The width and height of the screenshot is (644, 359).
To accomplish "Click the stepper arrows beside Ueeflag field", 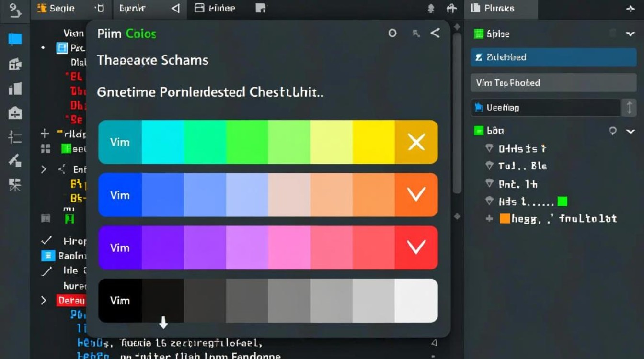I will tap(629, 108).
